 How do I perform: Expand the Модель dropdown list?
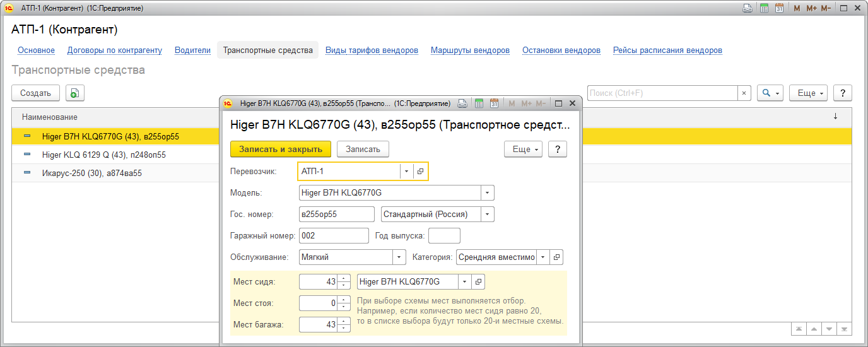tap(487, 192)
